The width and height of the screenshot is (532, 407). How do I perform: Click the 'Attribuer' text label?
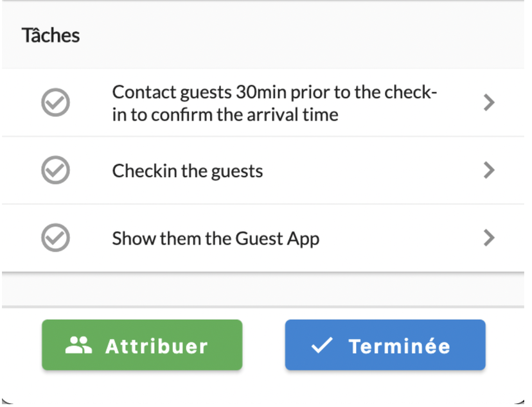(x=156, y=347)
